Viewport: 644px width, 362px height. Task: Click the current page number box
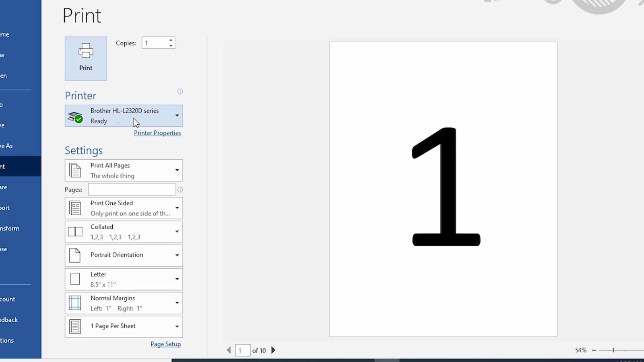242,350
